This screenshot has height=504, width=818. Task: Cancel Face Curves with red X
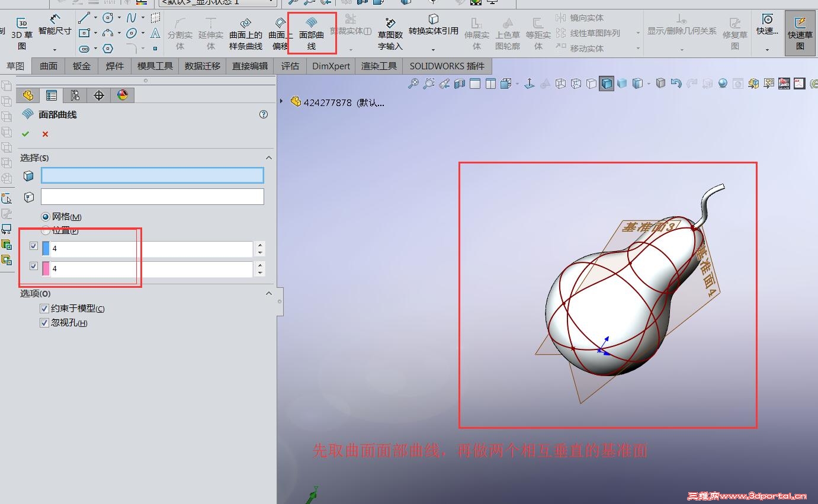(45, 134)
